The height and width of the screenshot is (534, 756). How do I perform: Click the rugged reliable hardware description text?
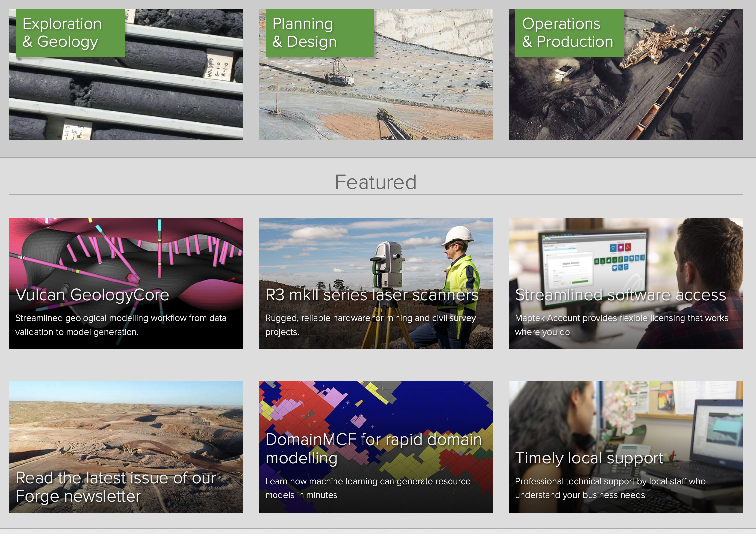pyautogui.click(x=370, y=325)
